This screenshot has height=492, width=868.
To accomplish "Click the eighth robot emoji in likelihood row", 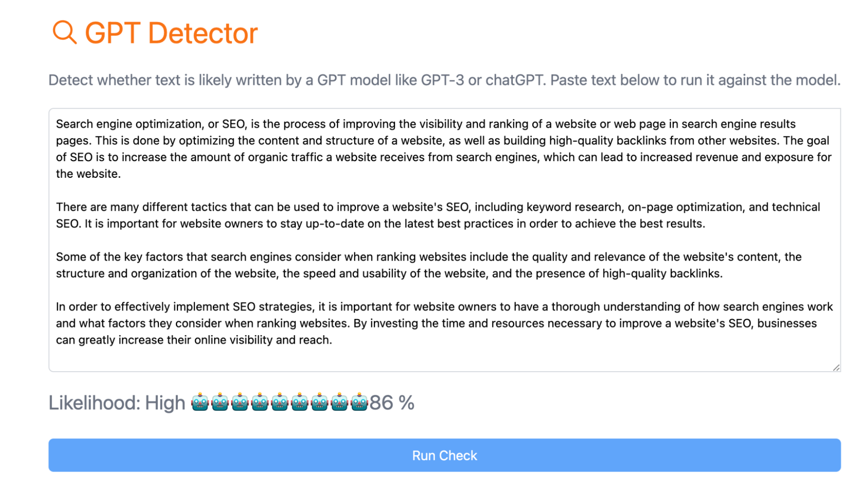I will pos(340,402).
